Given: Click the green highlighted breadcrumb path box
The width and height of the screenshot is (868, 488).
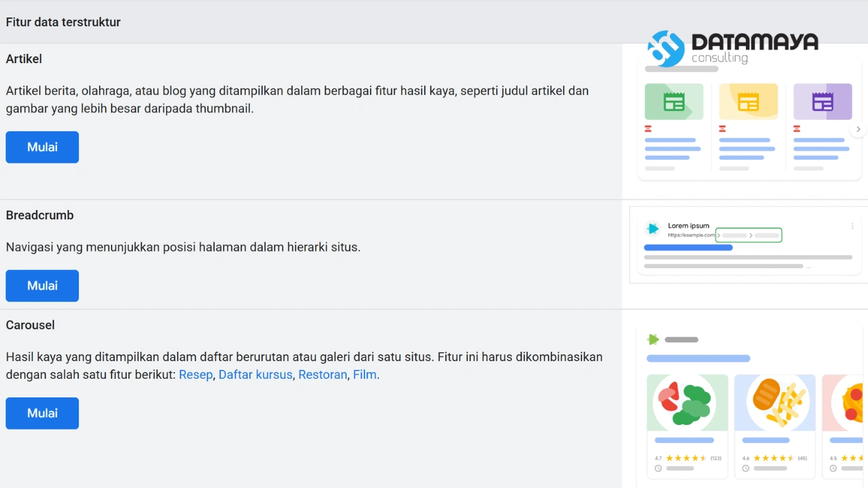Looking at the screenshot, I should click(749, 235).
